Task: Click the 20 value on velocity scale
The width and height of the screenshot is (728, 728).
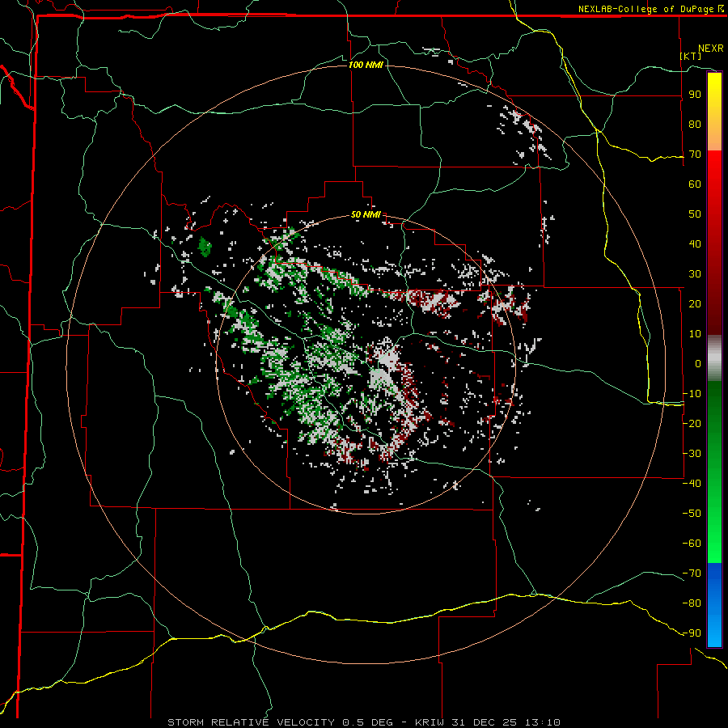Action: pos(695,303)
